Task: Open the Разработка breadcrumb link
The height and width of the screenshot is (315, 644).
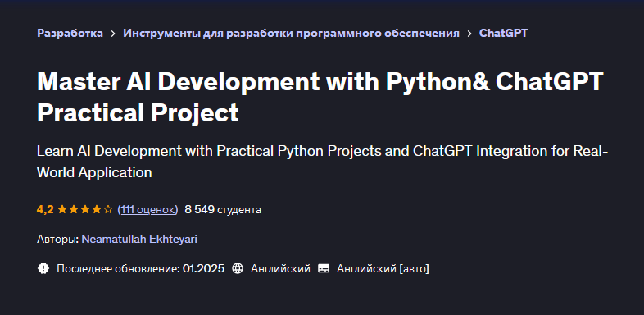Action: coord(70,34)
